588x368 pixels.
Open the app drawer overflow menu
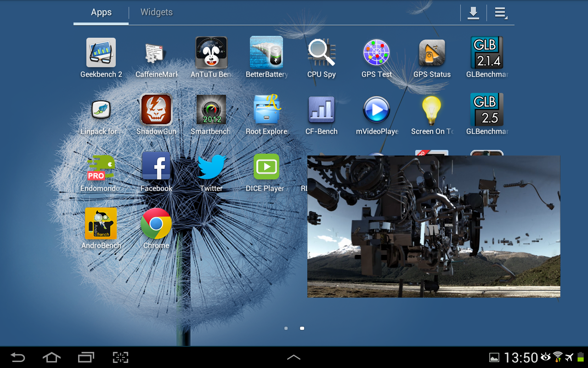coord(501,13)
